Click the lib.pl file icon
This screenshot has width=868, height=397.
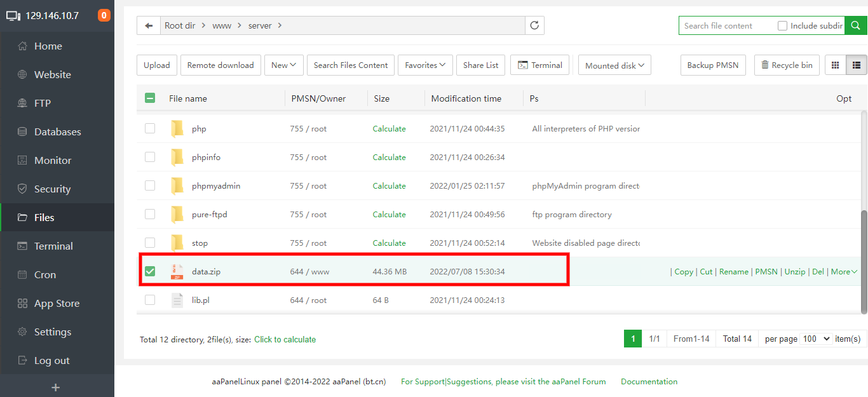177,300
